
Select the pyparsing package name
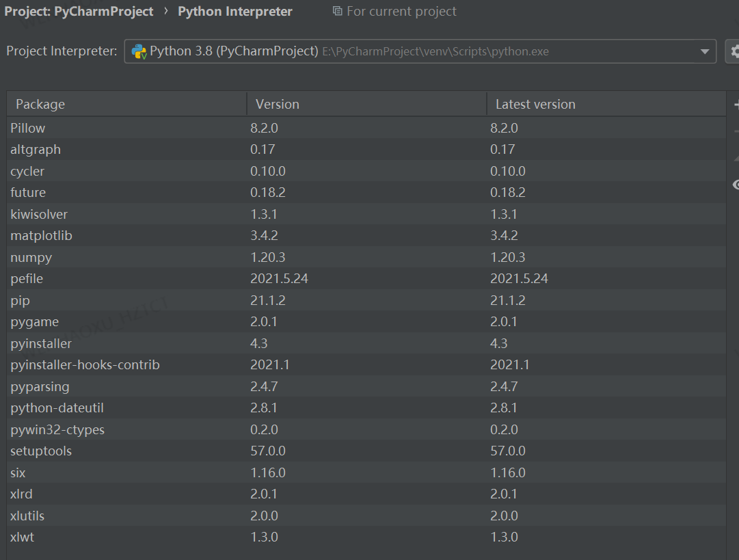point(40,386)
